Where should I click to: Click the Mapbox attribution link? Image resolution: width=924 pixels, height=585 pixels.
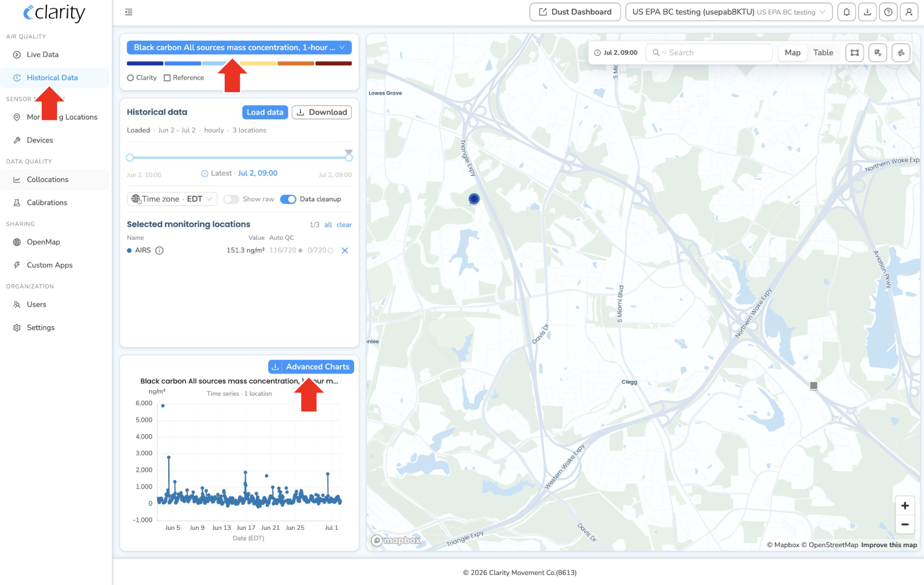click(x=783, y=545)
